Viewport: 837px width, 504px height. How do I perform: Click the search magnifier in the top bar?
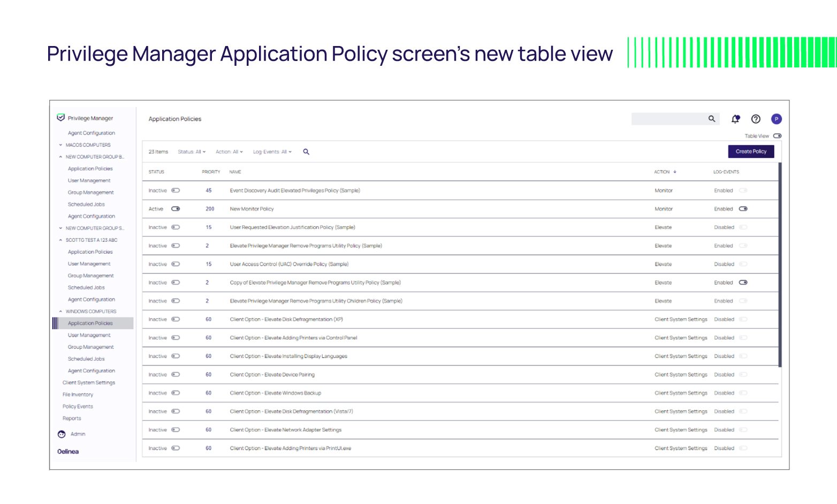point(712,119)
